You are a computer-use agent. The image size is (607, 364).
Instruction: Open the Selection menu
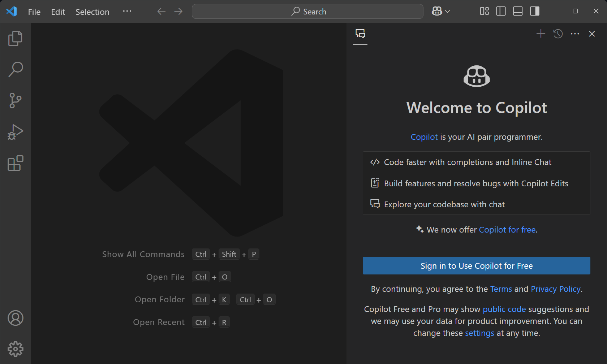coord(92,12)
